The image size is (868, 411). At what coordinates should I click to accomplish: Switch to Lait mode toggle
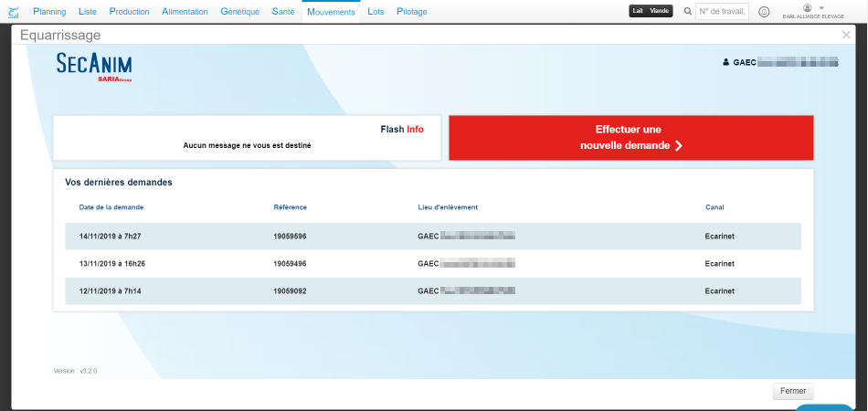[x=638, y=11]
